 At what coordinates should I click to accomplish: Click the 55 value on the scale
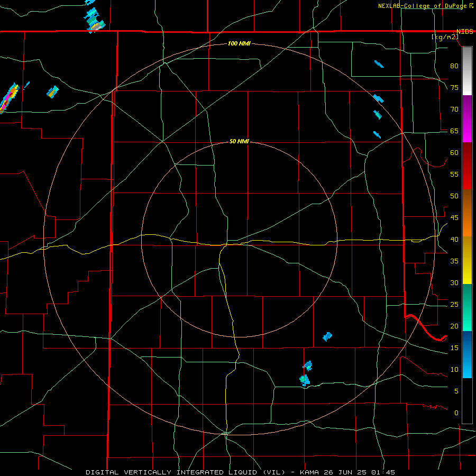point(454,175)
